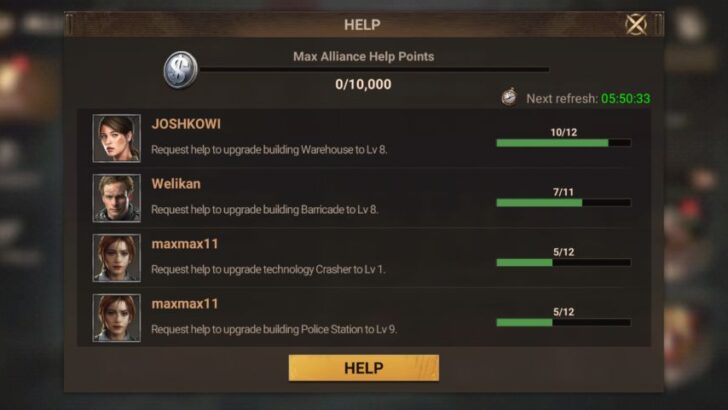The image size is (728, 410).
Task: Select the technology Crasher to Lv 1 request
Action: pyautogui.click(x=268, y=270)
